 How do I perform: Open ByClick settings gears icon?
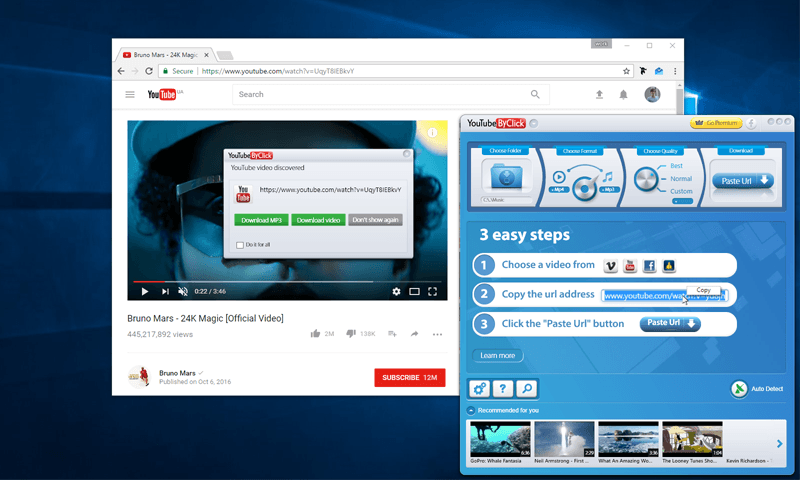point(480,389)
